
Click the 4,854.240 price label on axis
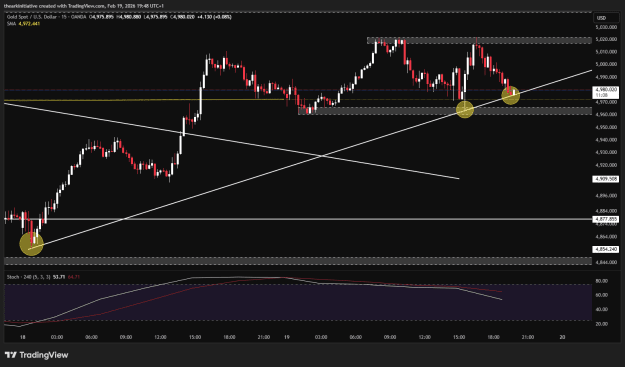[605, 249]
